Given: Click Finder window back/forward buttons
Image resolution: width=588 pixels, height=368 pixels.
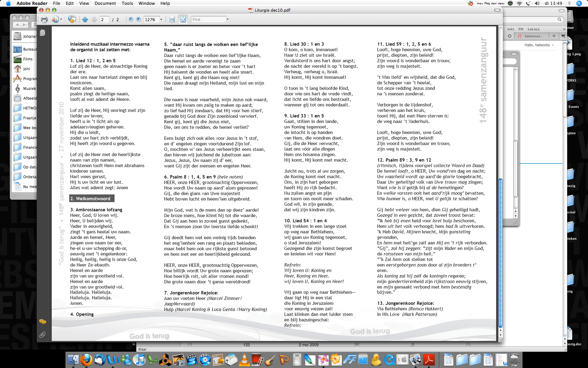Looking at the screenshot, I should [21, 24].
